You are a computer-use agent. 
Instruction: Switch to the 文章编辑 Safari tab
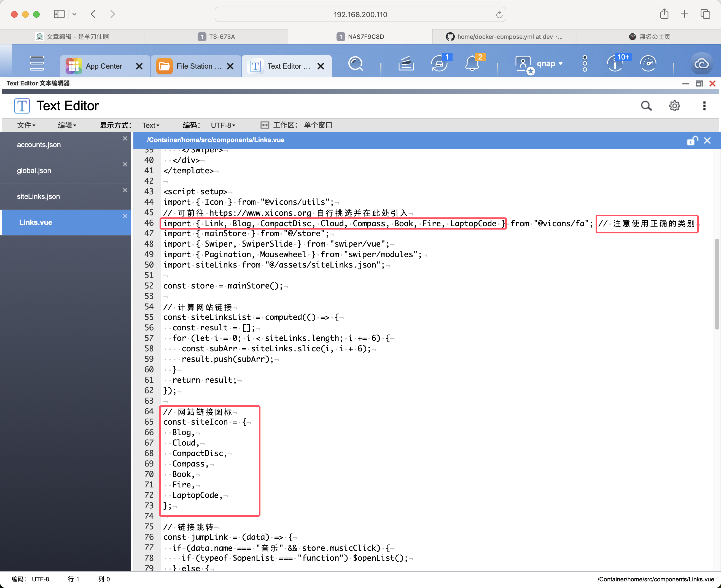(x=72, y=37)
